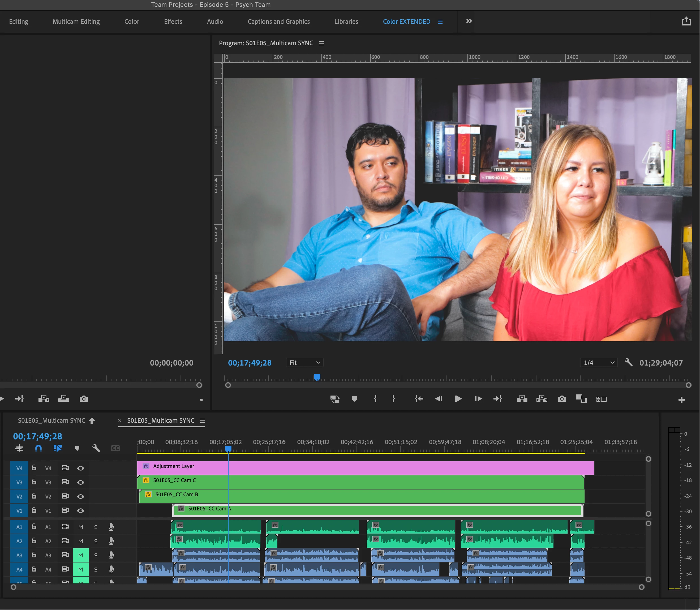The image size is (700, 610).
Task: Click Export Frame camera icon in Program monitor
Action: coord(562,399)
